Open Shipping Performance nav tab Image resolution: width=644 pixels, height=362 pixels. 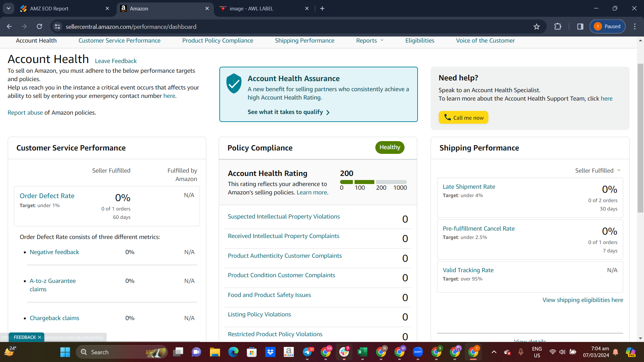[305, 41]
